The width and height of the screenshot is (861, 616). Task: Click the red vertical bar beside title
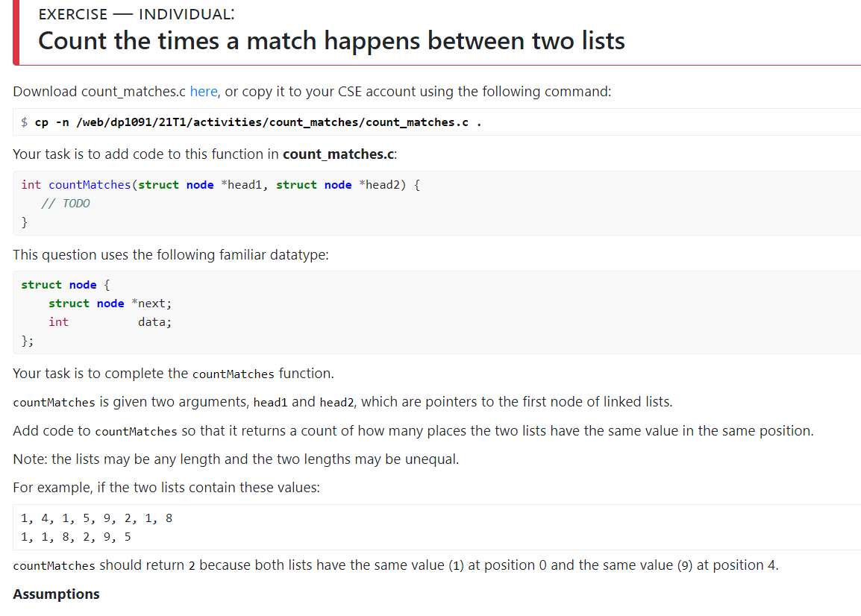pos(16,32)
